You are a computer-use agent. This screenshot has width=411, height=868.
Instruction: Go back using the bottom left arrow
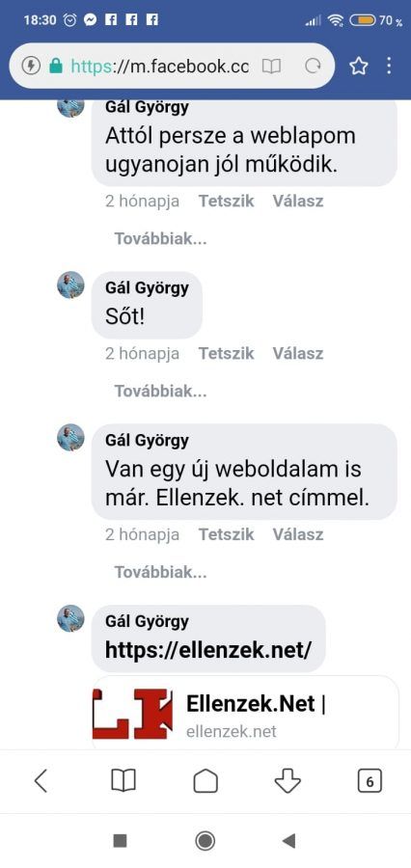pyautogui.click(x=41, y=781)
